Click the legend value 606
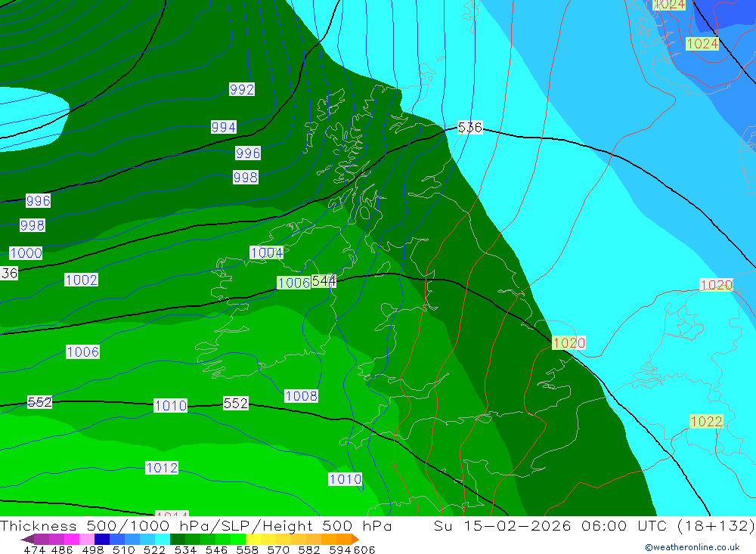 364,550
